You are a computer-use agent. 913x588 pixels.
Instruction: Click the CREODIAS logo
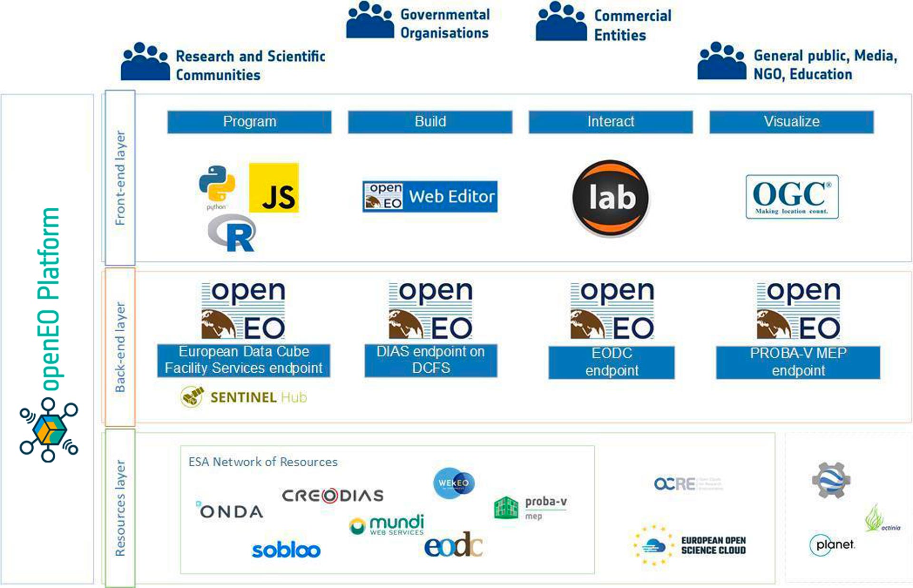click(x=331, y=496)
